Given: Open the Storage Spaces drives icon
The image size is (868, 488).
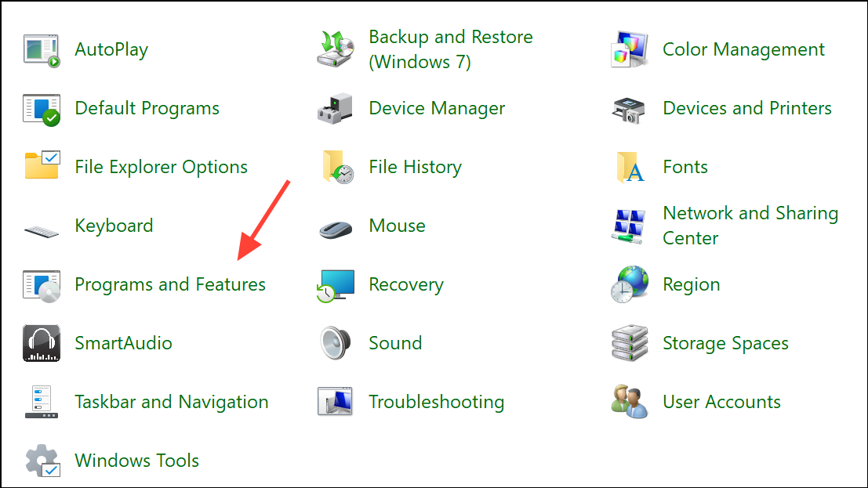Looking at the screenshot, I should pyautogui.click(x=630, y=343).
